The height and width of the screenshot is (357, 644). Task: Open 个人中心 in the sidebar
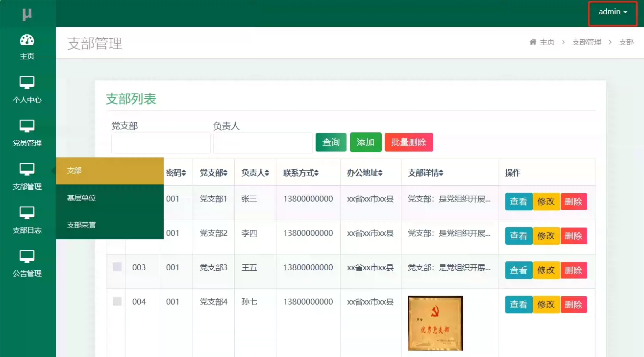tap(27, 89)
